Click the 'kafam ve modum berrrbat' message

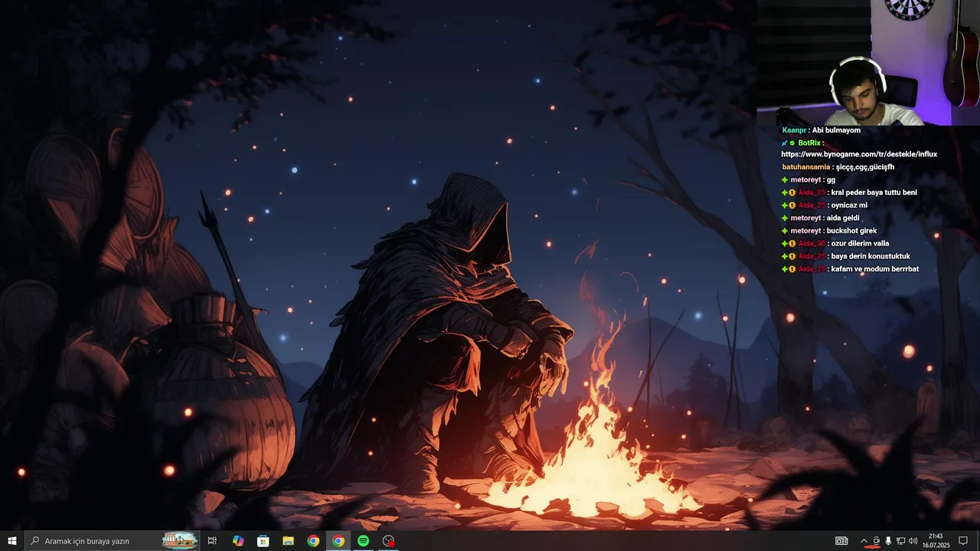(x=850, y=269)
